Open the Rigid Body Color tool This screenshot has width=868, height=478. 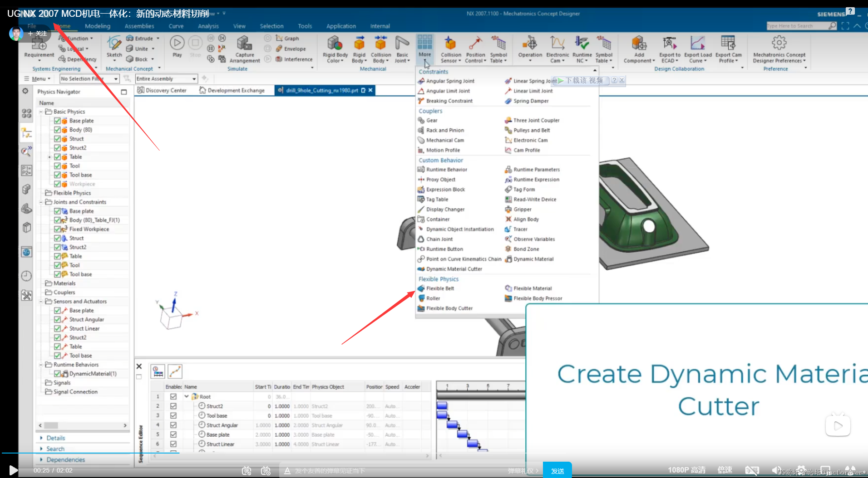(x=335, y=49)
